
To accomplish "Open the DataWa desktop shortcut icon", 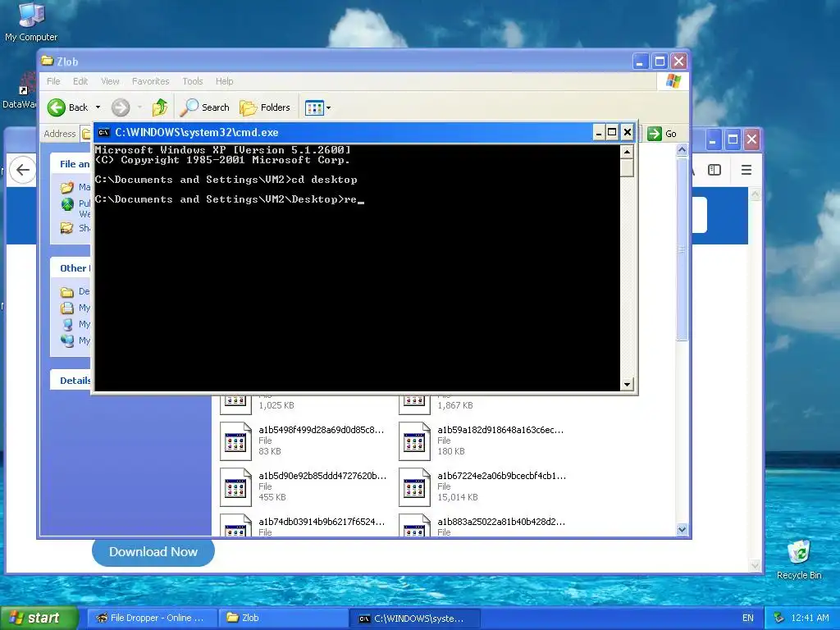I will point(21,92).
